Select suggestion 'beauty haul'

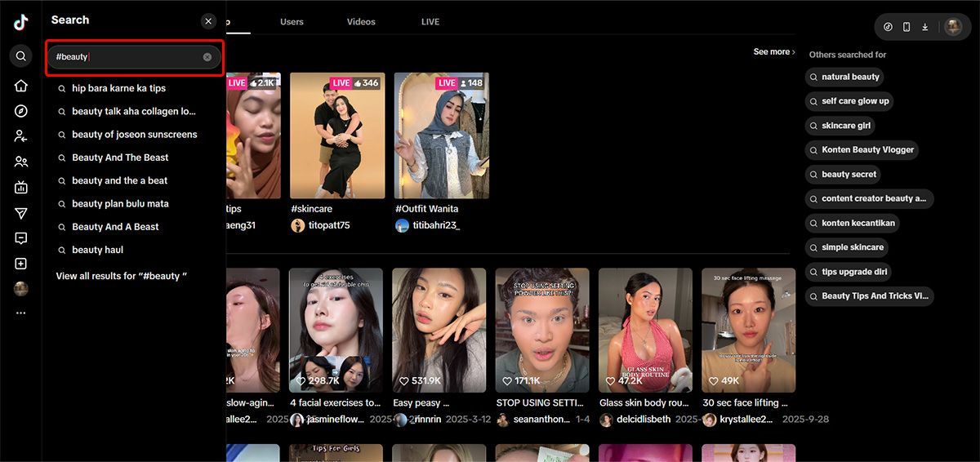[x=97, y=250]
